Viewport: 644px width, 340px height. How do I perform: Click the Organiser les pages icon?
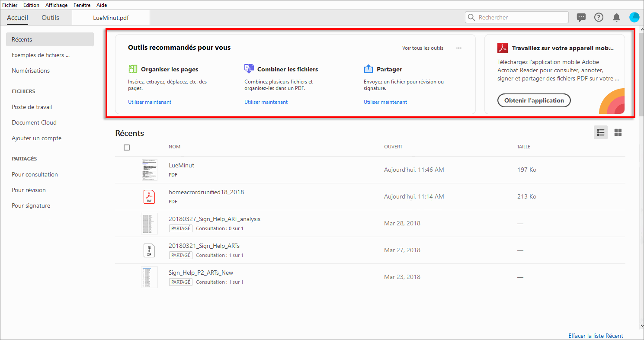pyautogui.click(x=133, y=69)
